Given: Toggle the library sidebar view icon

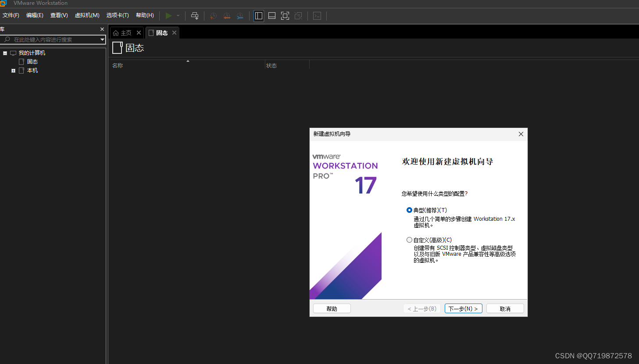Looking at the screenshot, I should point(259,16).
